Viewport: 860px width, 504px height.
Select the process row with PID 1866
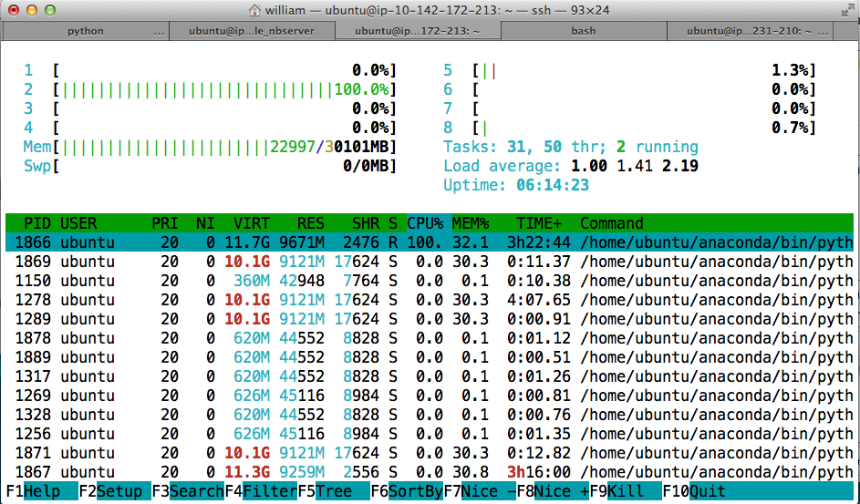click(430, 242)
